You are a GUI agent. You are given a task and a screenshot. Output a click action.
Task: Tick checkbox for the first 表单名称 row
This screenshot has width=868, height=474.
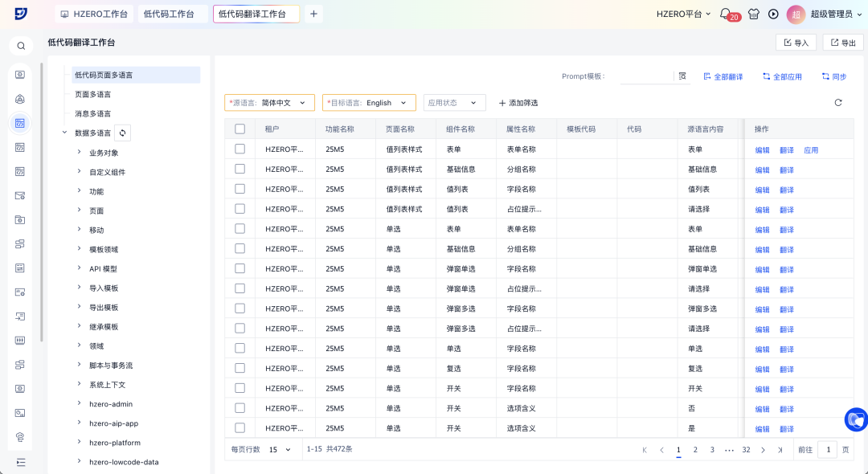240,149
